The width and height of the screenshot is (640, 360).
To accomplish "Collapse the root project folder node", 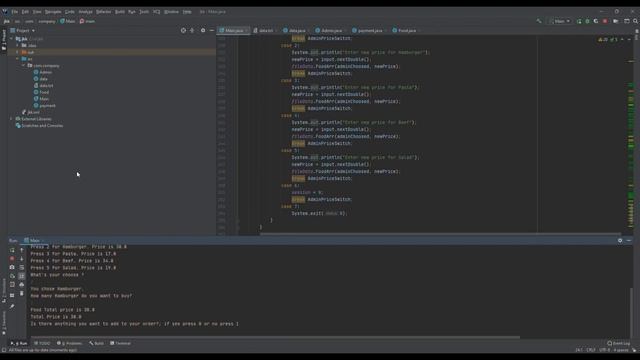I will pyautogui.click(x=12, y=39).
